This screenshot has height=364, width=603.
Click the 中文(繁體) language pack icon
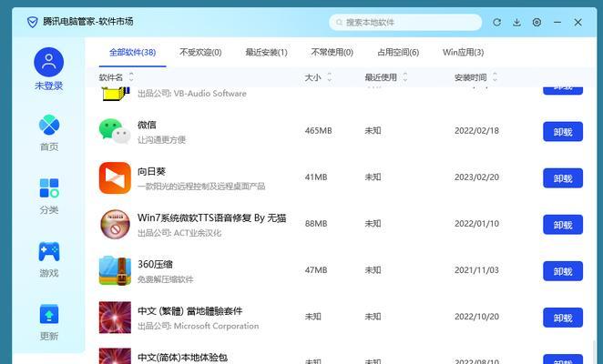tap(115, 317)
